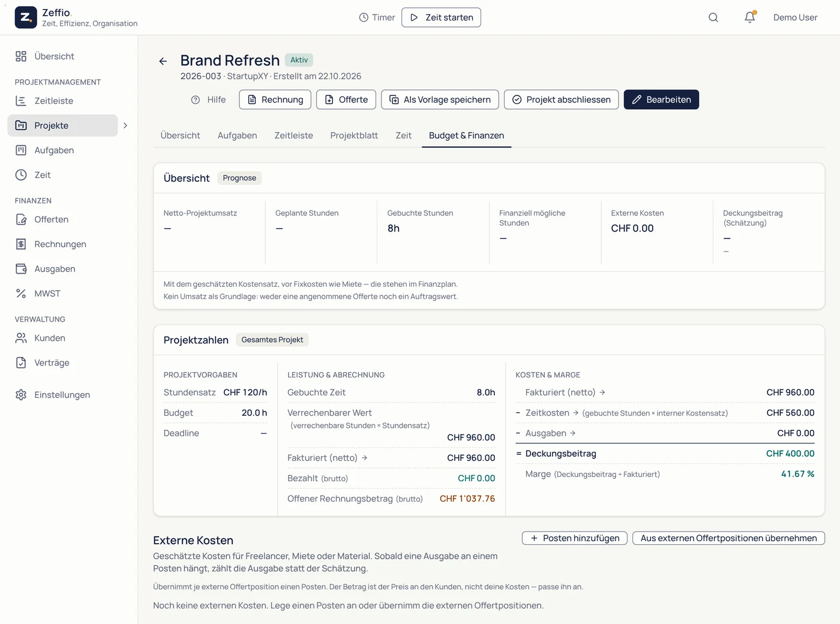Switch to the Übersicht project tab
The image size is (840, 624).
pos(181,136)
